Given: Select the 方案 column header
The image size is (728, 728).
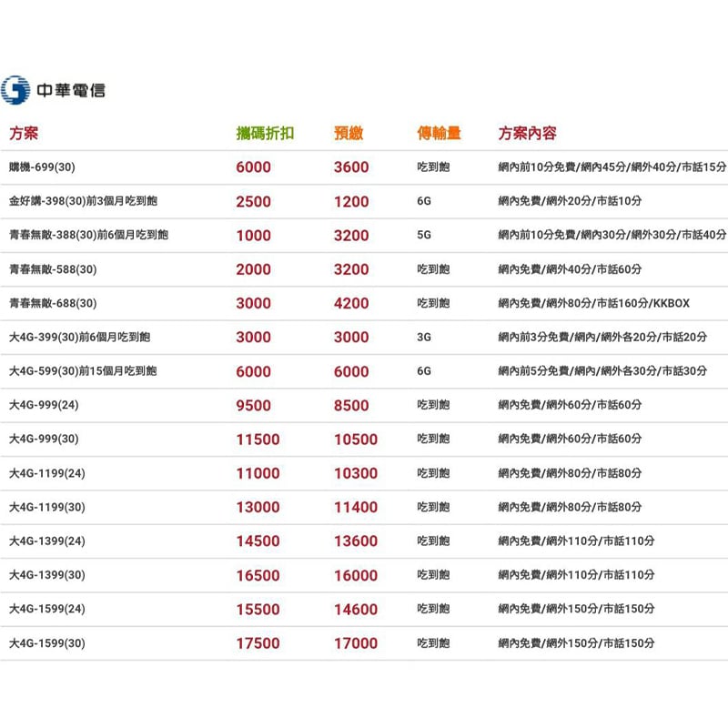Looking at the screenshot, I should click(x=24, y=133).
